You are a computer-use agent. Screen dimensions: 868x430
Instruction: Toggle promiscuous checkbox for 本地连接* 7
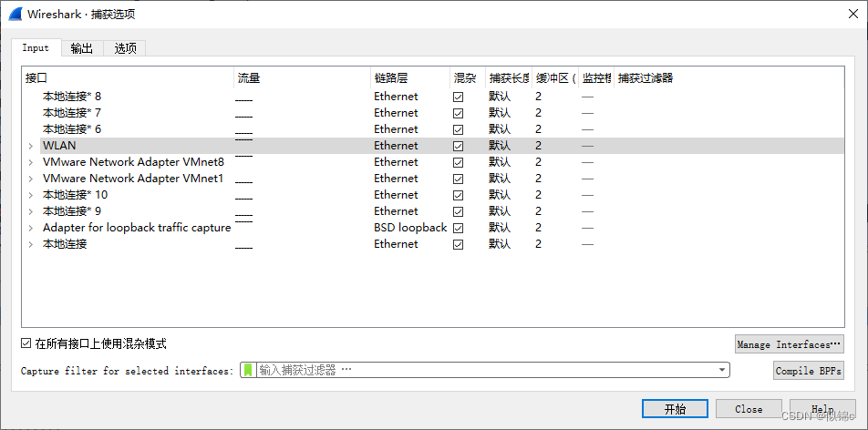458,114
